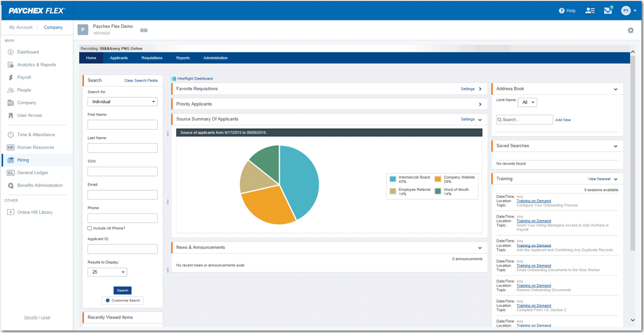The width and height of the screenshot is (644, 333).
Task: Click the Last Name input field
Action: pos(122,148)
